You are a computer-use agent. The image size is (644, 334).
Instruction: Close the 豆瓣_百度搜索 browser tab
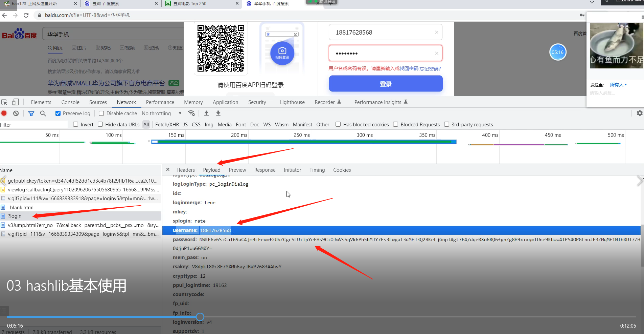[x=156, y=4]
